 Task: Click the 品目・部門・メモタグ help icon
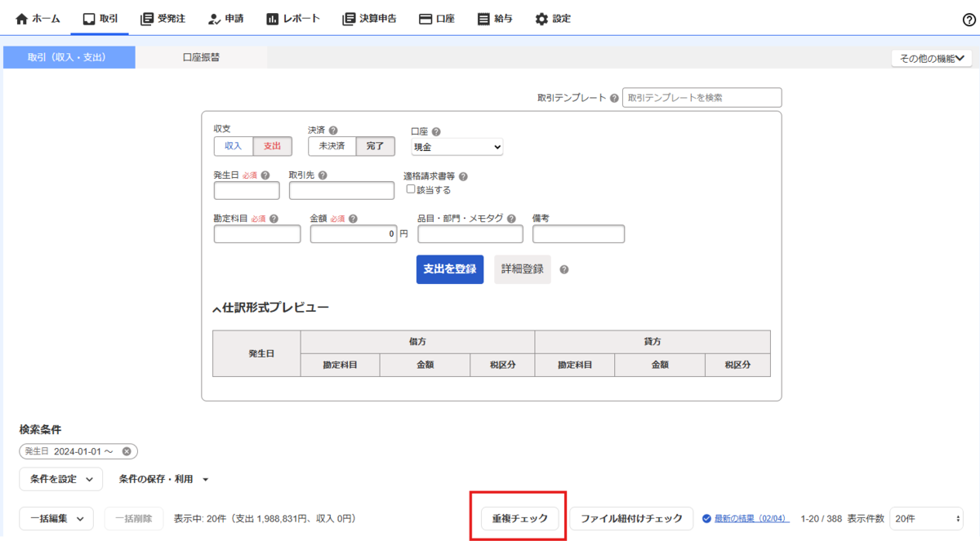pos(511,219)
